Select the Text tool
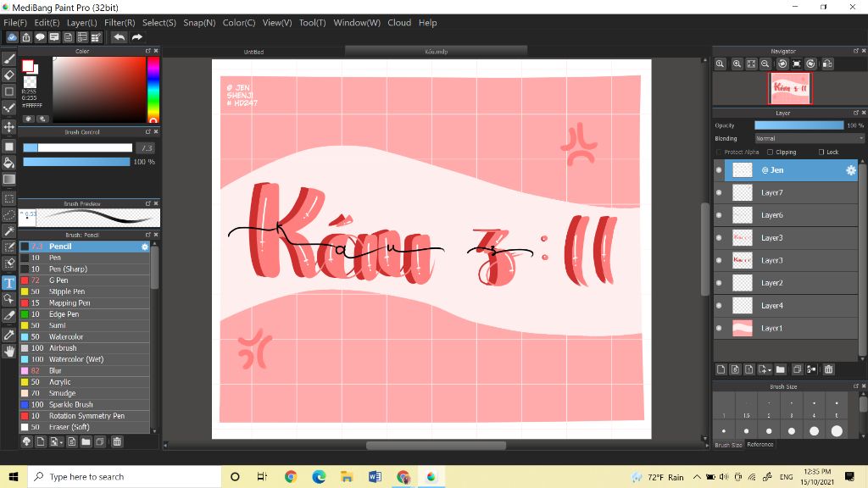Screen dimensions: 868x488 click(x=8, y=283)
